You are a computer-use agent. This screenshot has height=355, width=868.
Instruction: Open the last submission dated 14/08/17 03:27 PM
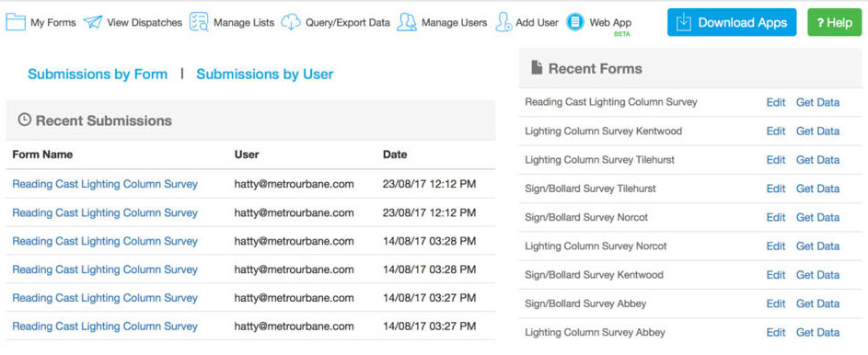(x=105, y=326)
